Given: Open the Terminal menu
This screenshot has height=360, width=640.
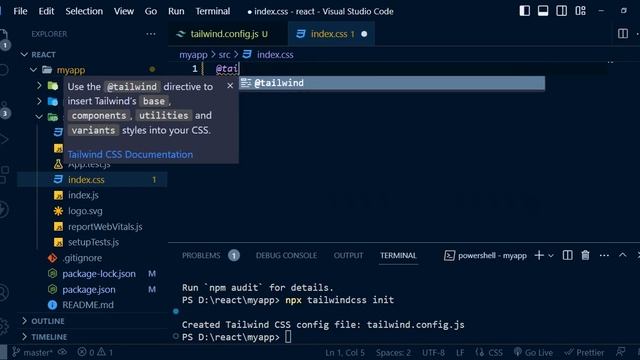Looking at the screenshot, I should [213, 11].
